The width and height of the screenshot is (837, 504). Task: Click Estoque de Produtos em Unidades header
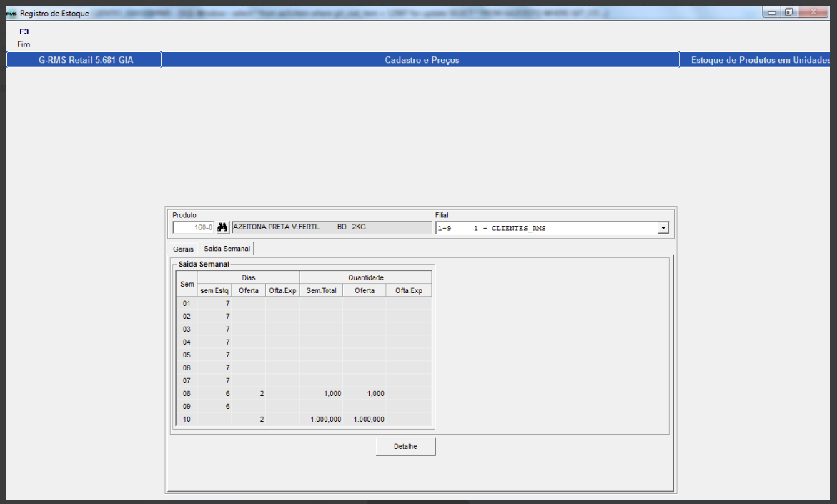click(x=756, y=60)
